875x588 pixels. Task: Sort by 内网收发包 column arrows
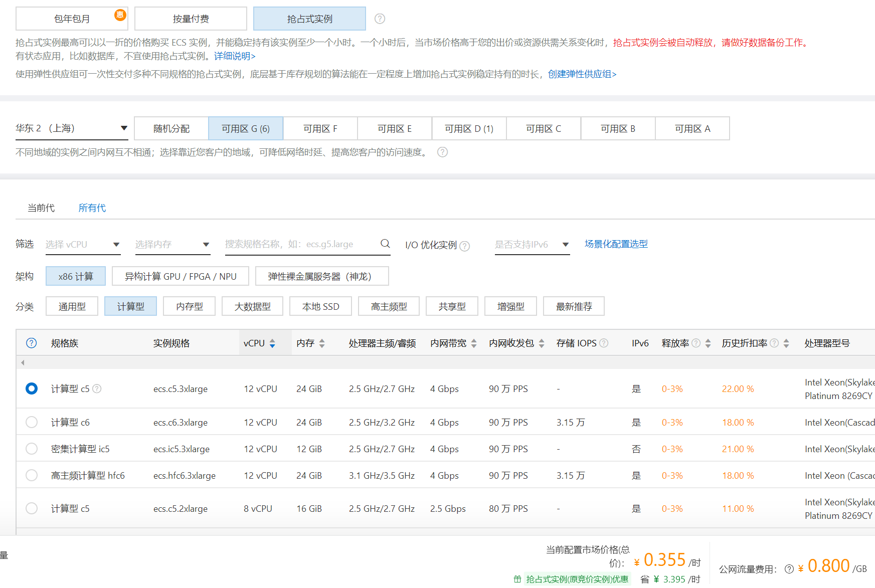click(x=542, y=343)
